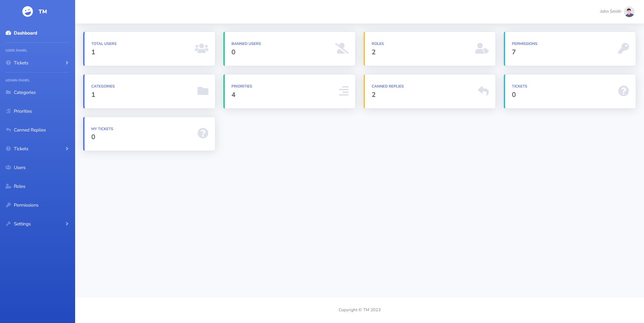Expand the User Panel Tickets chevron
This screenshot has height=323, width=644.
[x=67, y=63]
